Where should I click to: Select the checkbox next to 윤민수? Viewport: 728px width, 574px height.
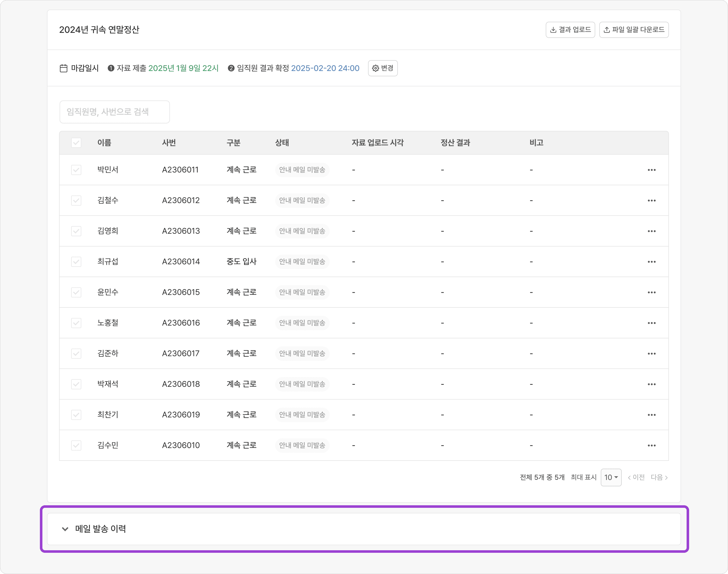tap(76, 292)
